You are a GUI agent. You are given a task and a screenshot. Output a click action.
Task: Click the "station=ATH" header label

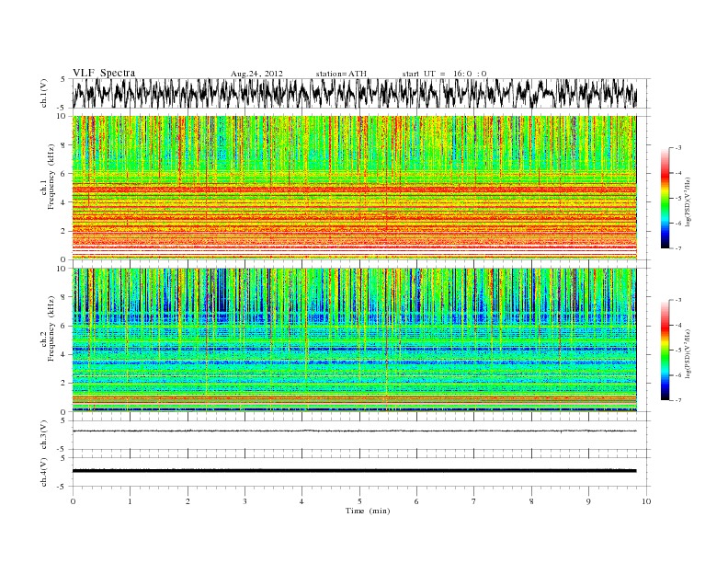tap(341, 74)
